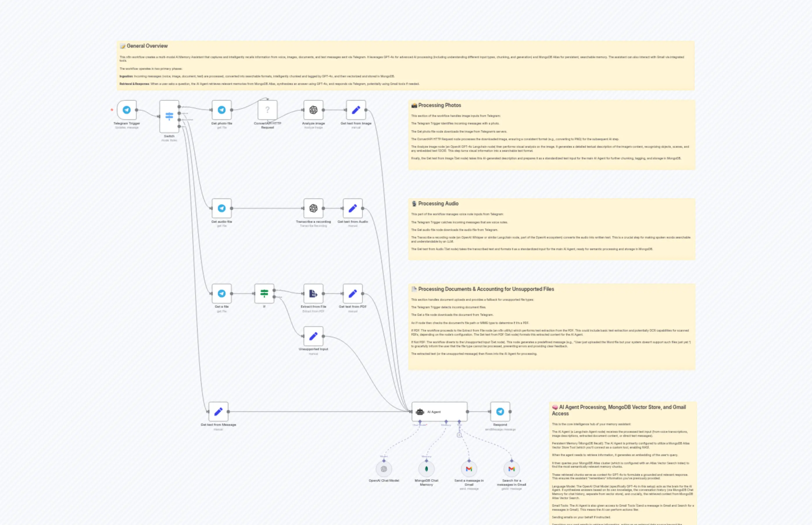Select the Extract from File node
812x525 pixels.
[x=313, y=294]
